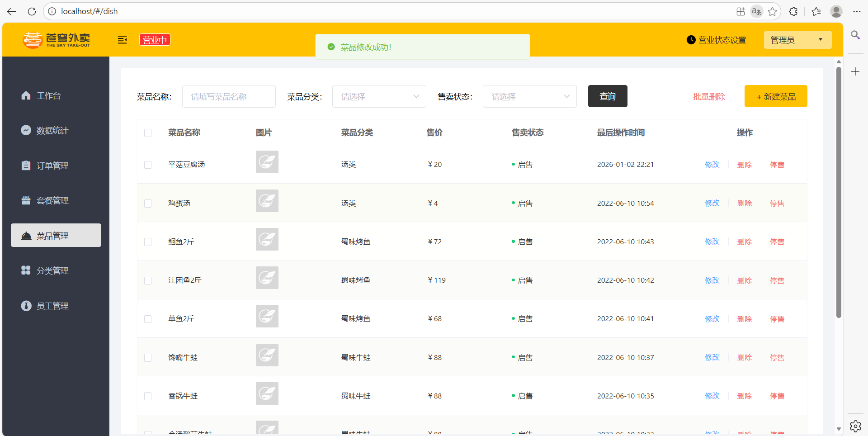This screenshot has height=436, width=868.
Task: Check the 香锅牛蛙 row checkbox
Action: 148,396
